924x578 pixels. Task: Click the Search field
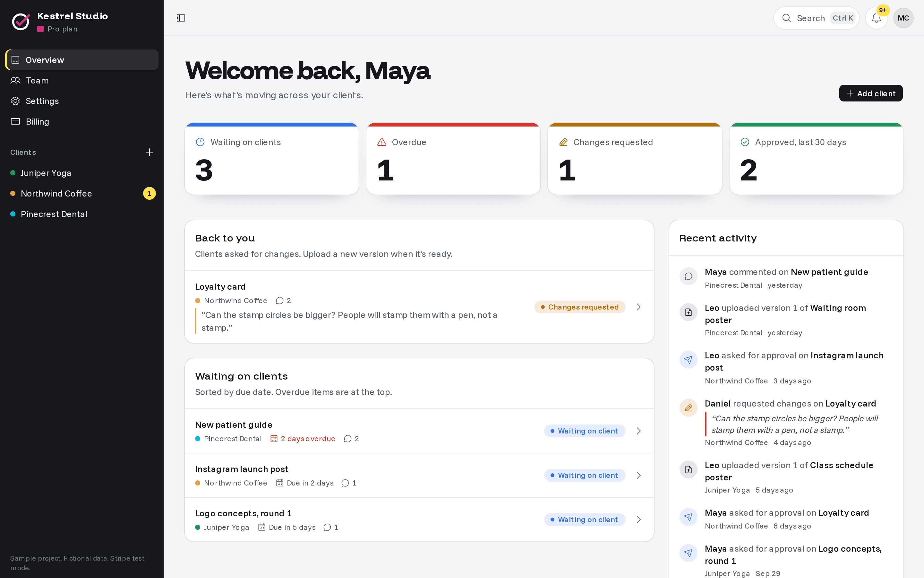click(x=816, y=18)
